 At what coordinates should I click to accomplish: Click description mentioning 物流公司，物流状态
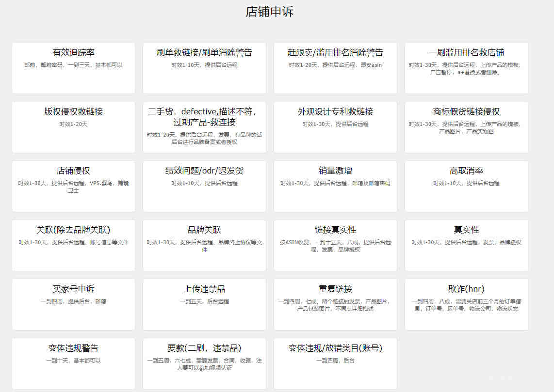(x=466, y=305)
